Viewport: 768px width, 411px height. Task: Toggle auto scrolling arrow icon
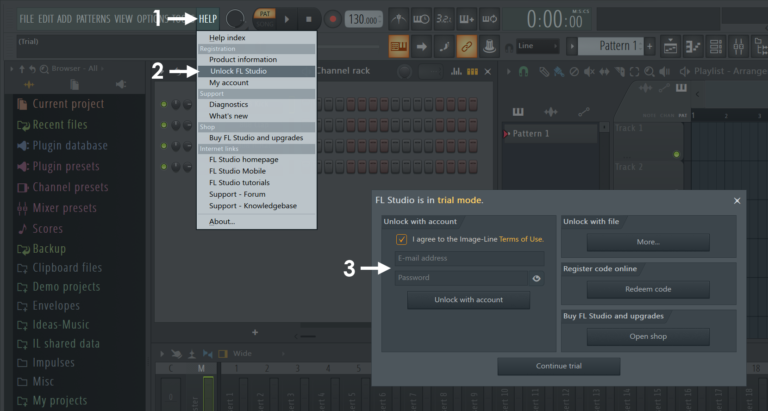pos(421,47)
